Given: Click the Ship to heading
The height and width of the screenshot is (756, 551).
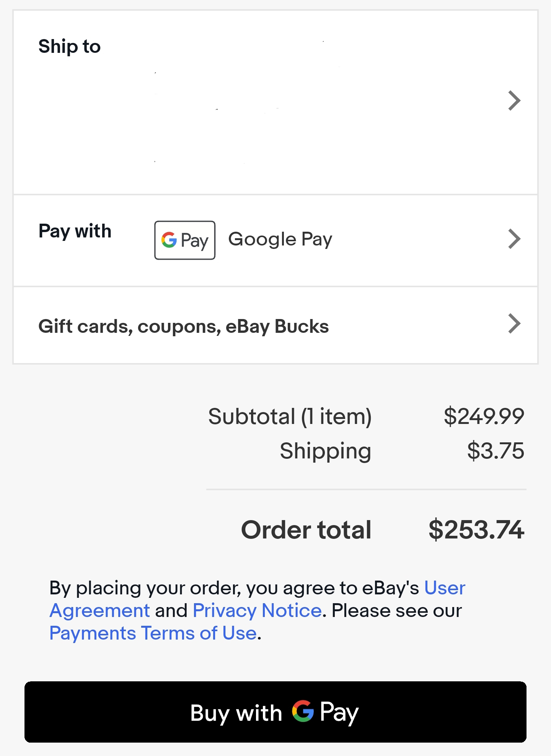Looking at the screenshot, I should [69, 46].
